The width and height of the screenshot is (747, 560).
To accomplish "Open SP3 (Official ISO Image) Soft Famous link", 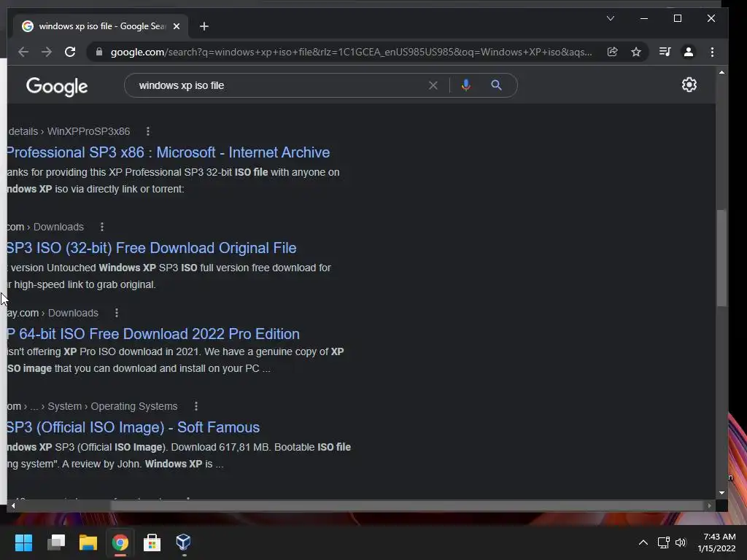I will (x=133, y=427).
